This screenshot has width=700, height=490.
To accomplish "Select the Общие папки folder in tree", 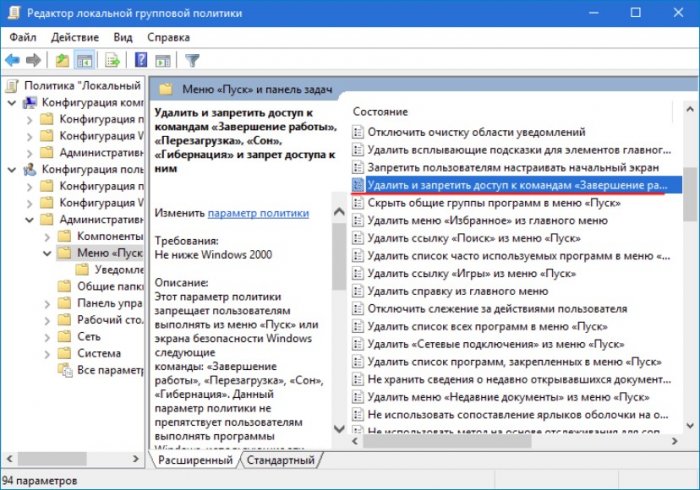I will point(101,286).
